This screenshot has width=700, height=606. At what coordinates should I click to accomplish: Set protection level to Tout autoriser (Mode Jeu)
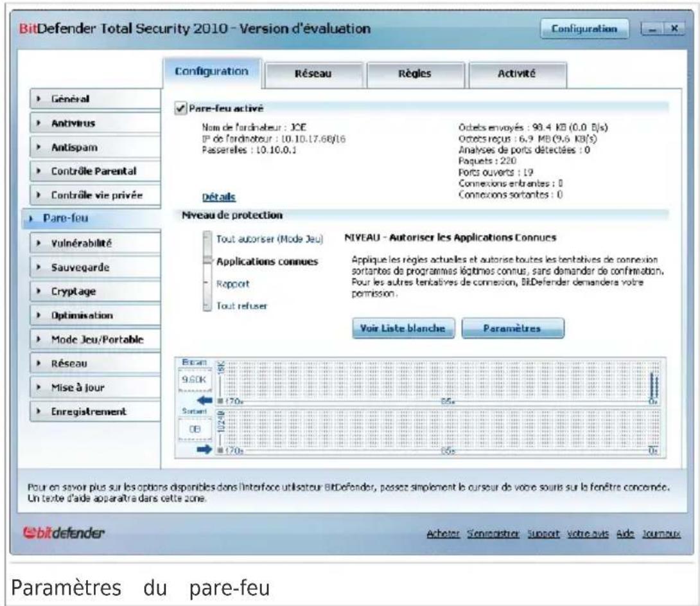pos(270,239)
